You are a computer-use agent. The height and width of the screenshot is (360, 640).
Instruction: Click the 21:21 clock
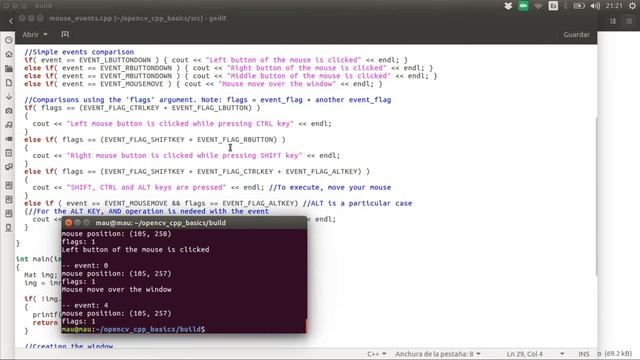614,6
